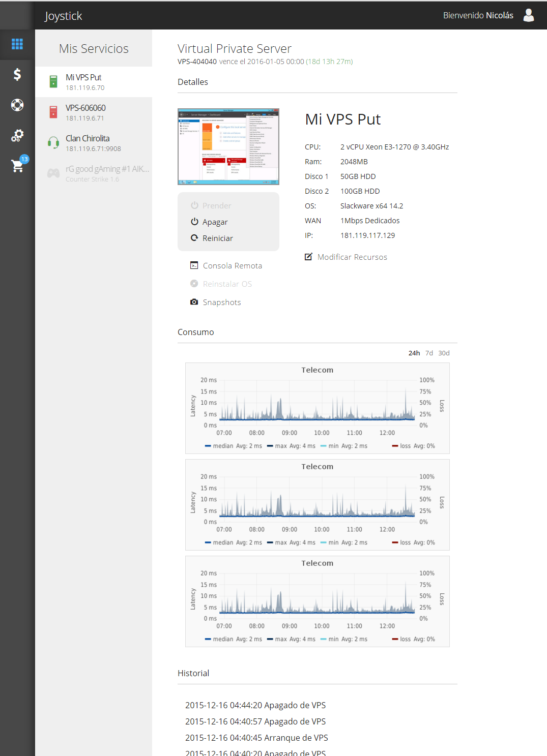Click the edit icon beside Modificar Recursos

click(x=308, y=257)
